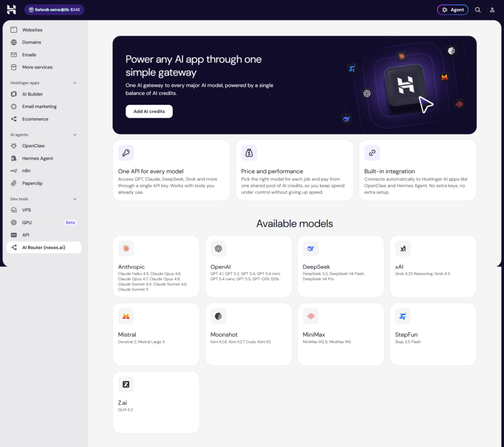Viewport: 504px width, 447px height.
Task: Click the Hostinger logo in the top bar
Action: point(11,10)
